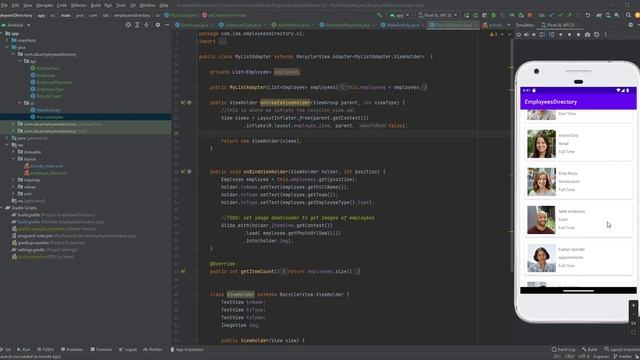Click emulator navigation gesture pill
Screen dimensions: 640x360
578,291
